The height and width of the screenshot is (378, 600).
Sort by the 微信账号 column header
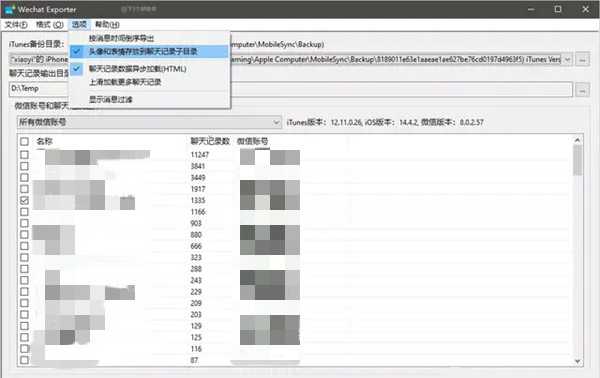253,141
